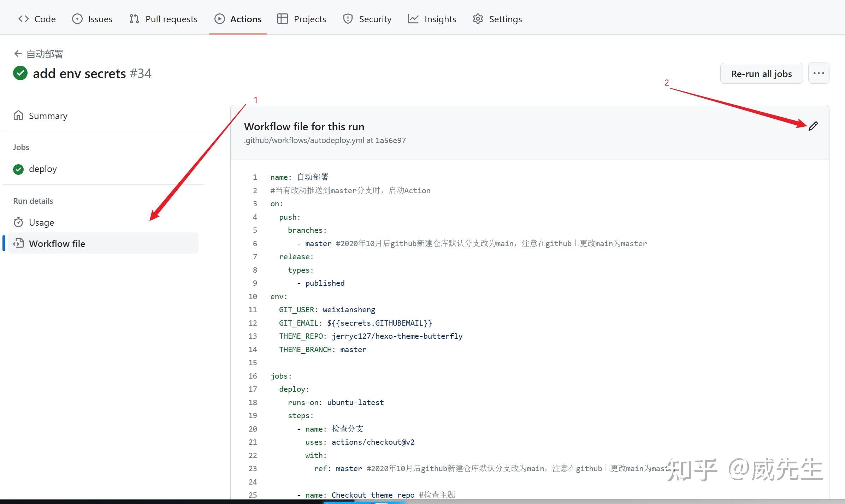Click the Security shield icon

coord(348,19)
